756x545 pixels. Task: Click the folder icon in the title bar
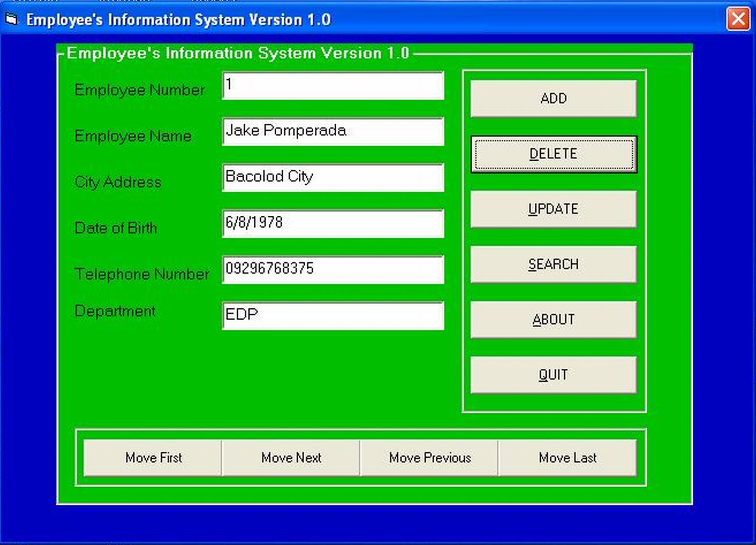(x=11, y=19)
